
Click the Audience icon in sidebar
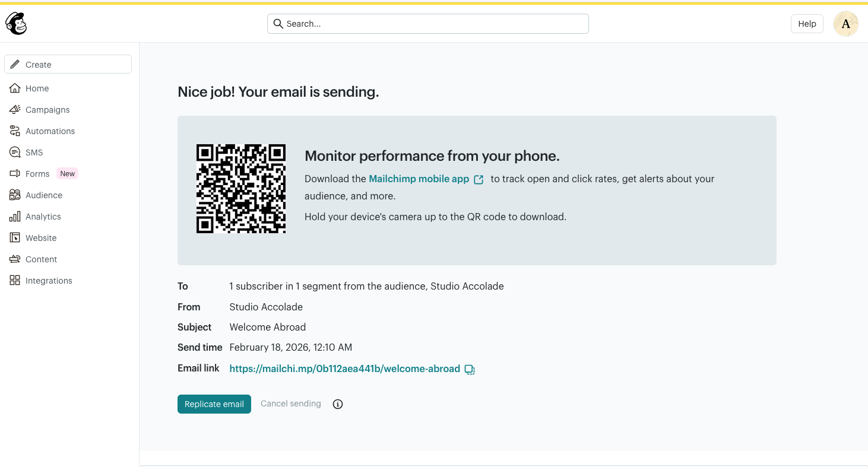[15, 195]
